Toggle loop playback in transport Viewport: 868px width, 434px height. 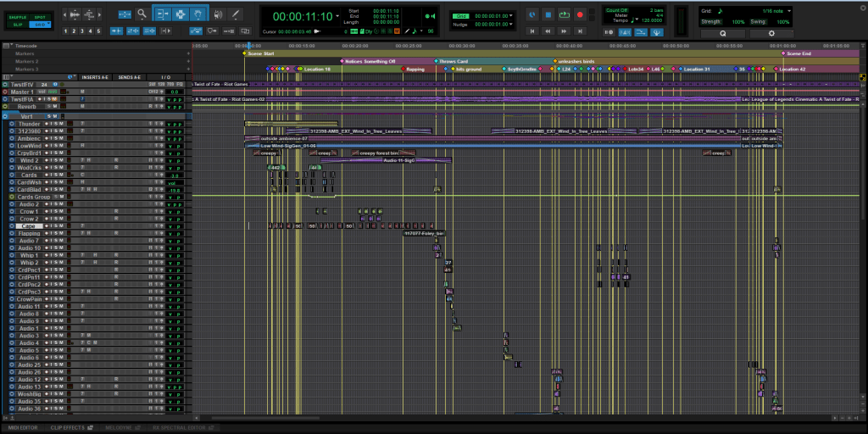(x=565, y=14)
